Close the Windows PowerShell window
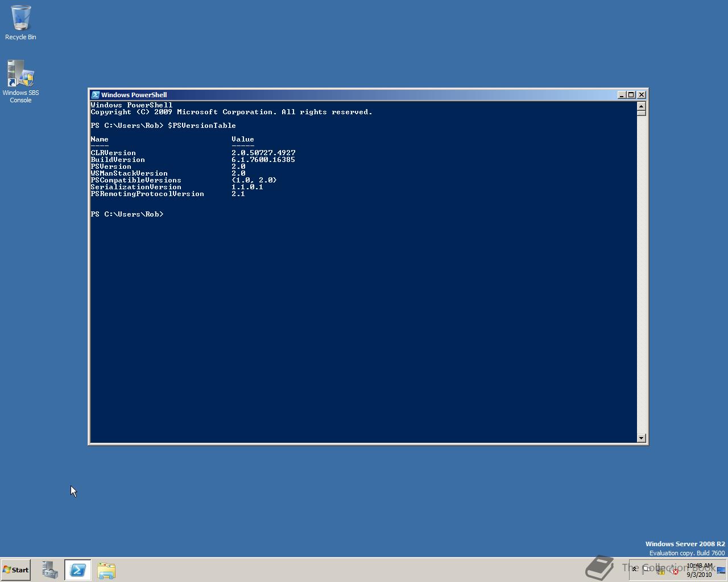The image size is (728, 582). click(x=642, y=95)
